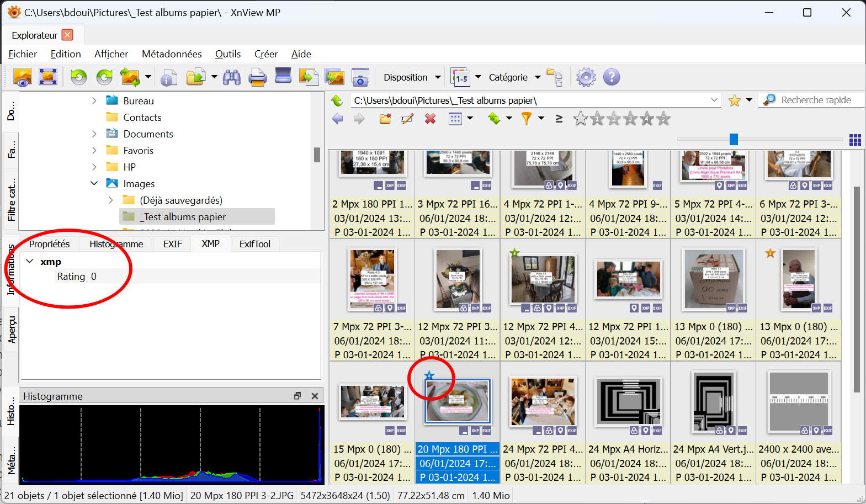Image resolution: width=866 pixels, height=504 pixels.
Task: Expand the Bureau folder in tree
Action: tap(94, 101)
